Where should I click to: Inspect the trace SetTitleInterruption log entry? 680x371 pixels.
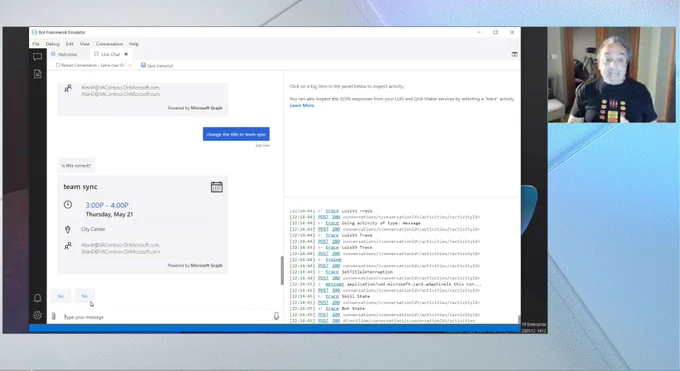coord(332,272)
